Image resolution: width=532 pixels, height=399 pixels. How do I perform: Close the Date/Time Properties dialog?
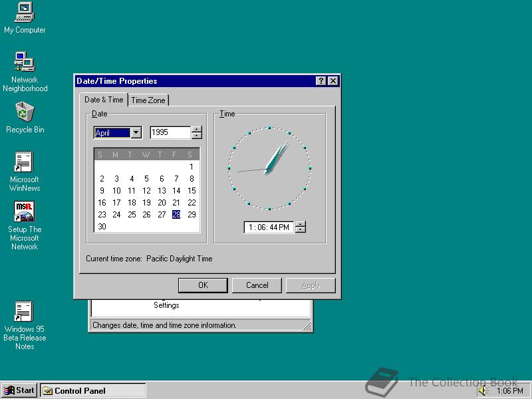[x=333, y=80]
